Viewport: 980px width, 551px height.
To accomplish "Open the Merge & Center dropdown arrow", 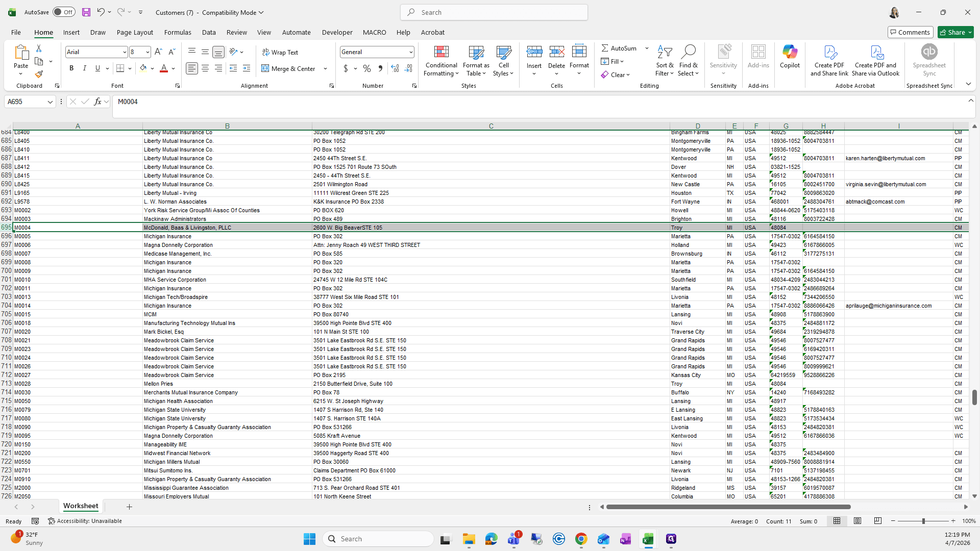I will [x=325, y=68].
